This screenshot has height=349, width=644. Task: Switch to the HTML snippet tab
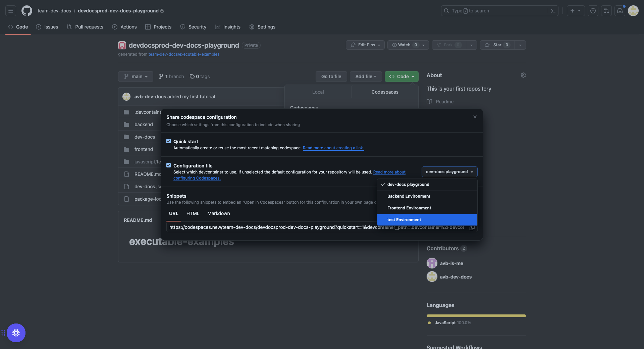193,213
